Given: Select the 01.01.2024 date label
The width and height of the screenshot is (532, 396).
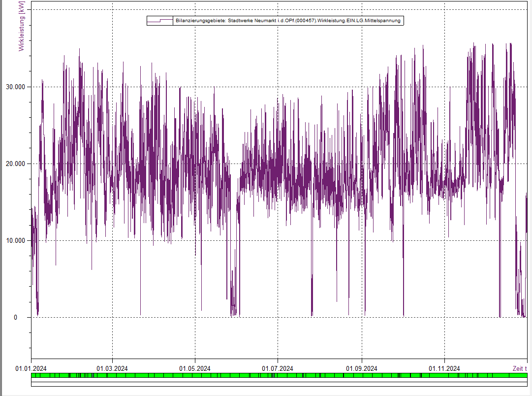Looking at the screenshot, I should (31, 368).
